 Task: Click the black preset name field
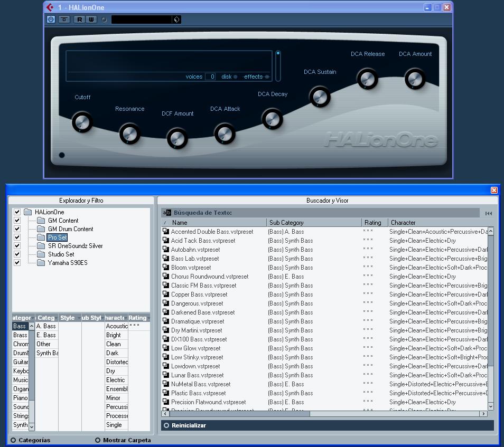point(142,20)
